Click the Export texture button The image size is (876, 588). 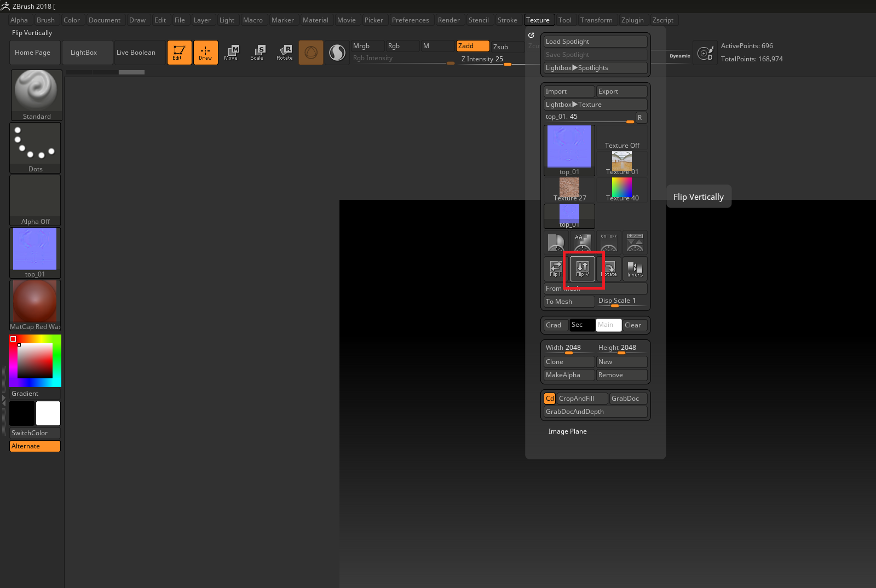point(622,91)
